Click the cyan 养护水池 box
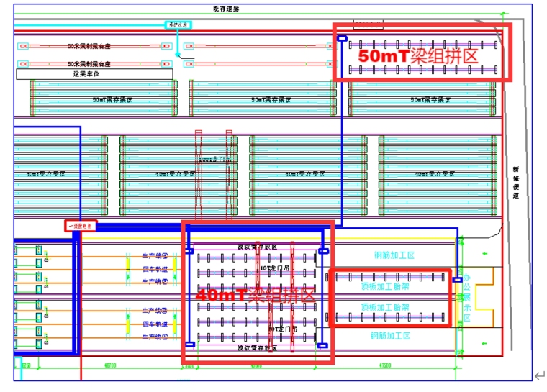This screenshot has width=547, height=392. click(178, 24)
